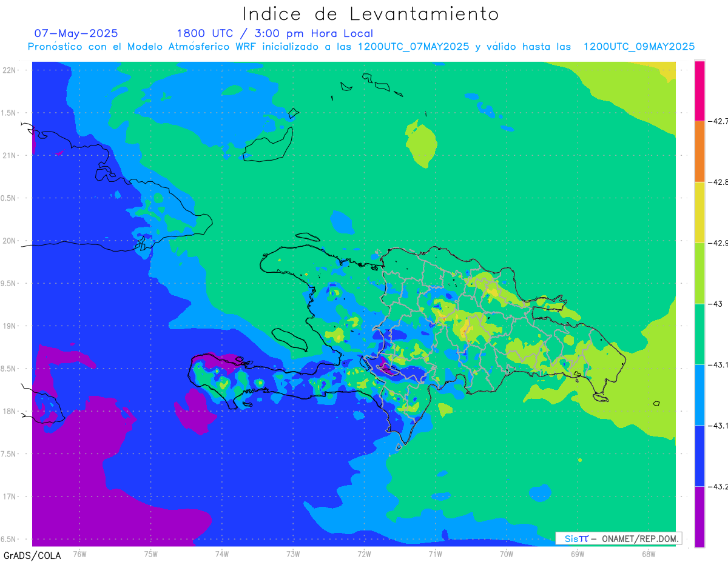The image size is (728, 562).
Task: Click the '75W' longitude label
Action: coord(150,554)
